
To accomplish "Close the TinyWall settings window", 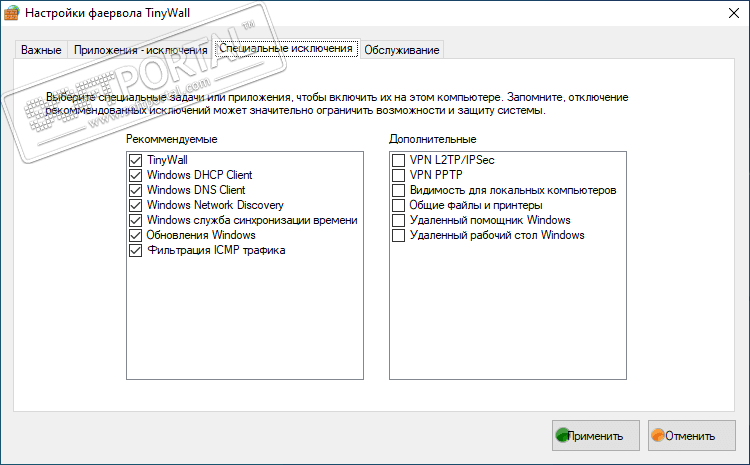I will point(734,13).
